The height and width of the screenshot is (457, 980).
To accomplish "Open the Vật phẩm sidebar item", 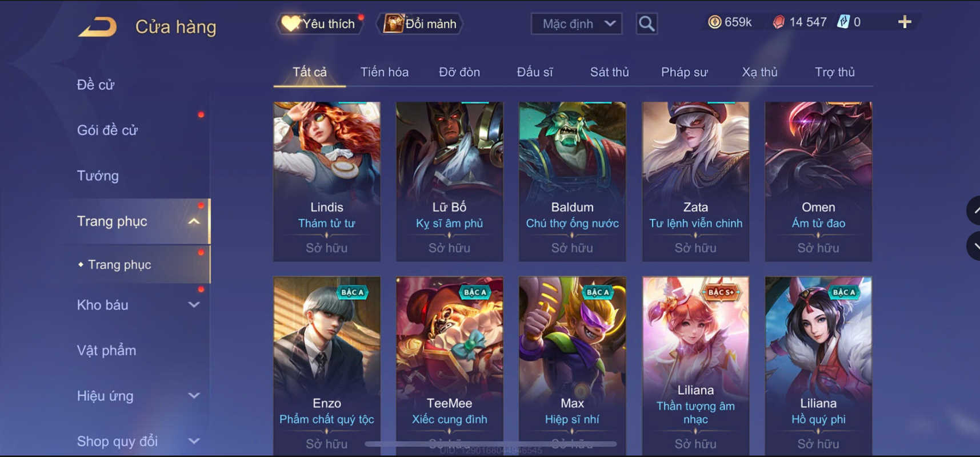I will tap(106, 350).
